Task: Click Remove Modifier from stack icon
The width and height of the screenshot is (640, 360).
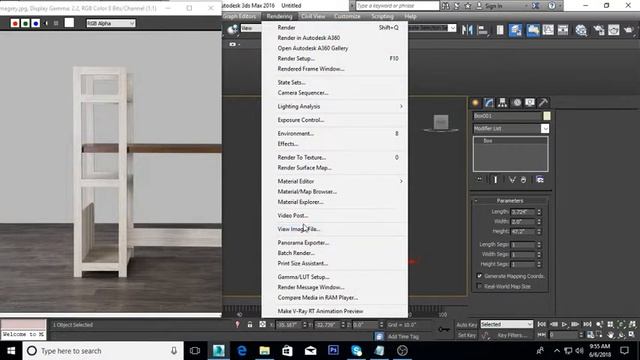Action: pyautogui.click(x=524, y=180)
